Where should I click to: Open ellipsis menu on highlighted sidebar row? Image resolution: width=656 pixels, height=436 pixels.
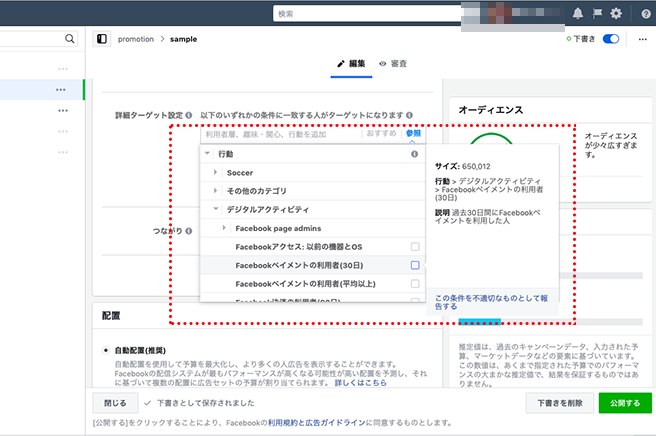click(x=61, y=90)
